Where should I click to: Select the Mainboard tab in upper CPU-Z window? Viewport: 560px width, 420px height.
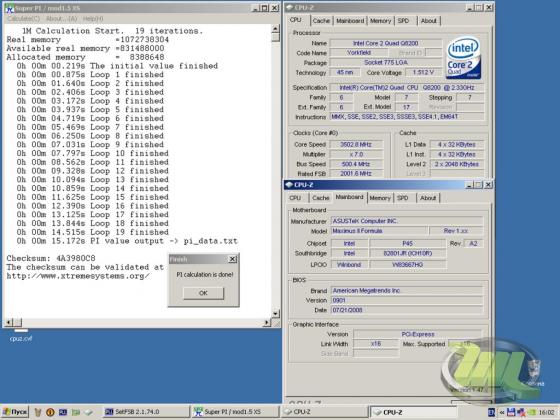tap(350, 21)
